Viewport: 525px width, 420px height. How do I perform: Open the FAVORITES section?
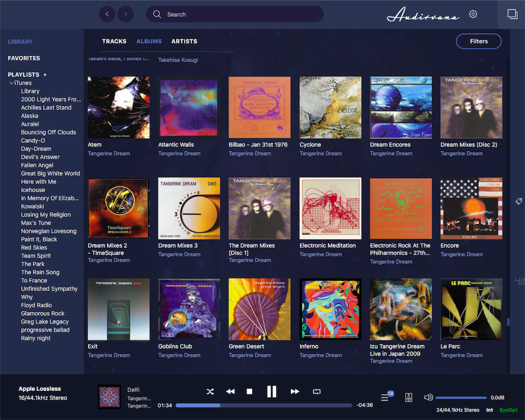pos(24,58)
